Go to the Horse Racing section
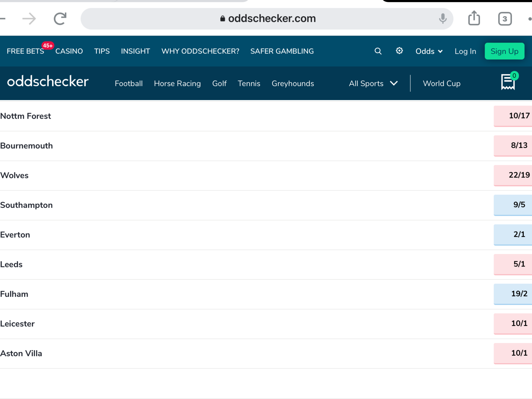 (x=177, y=83)
